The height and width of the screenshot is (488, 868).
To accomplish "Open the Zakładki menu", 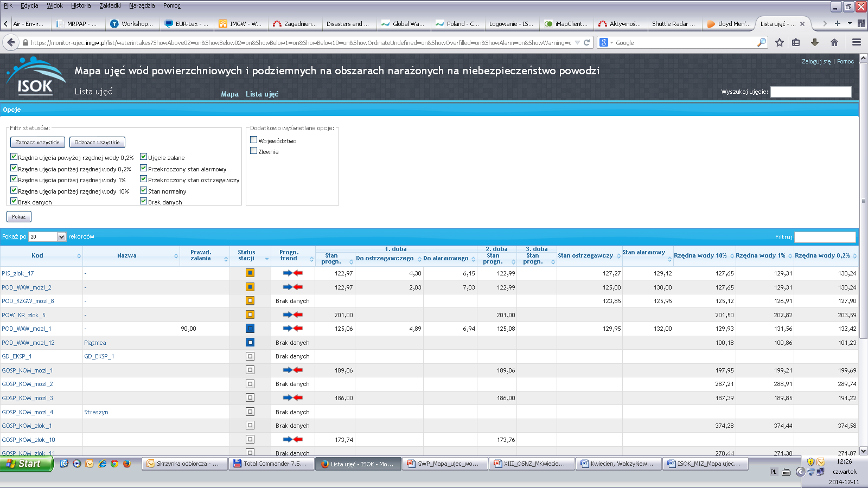I will [110, 5].
